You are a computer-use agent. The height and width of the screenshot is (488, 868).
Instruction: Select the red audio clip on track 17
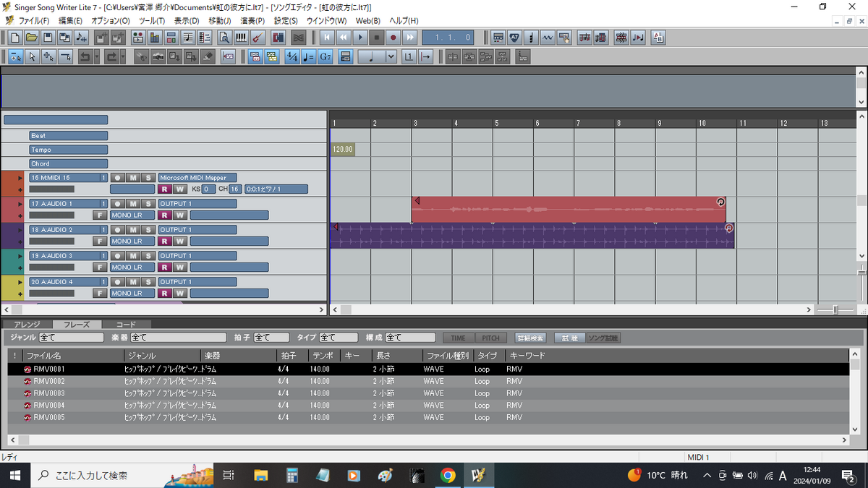569,210
